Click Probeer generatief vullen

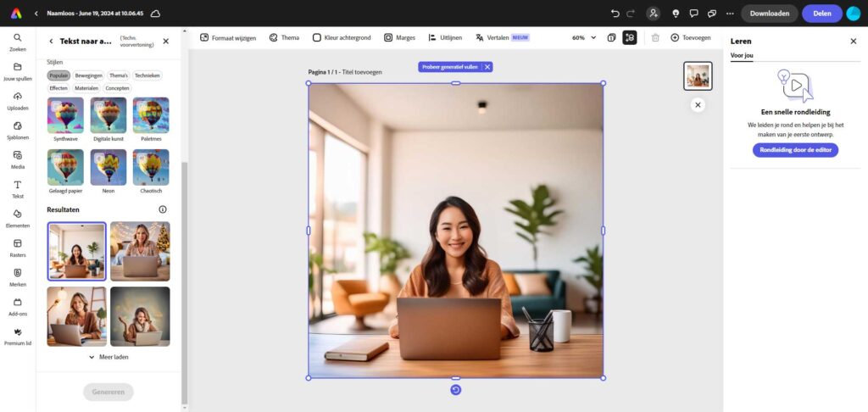(x=449, y=67)
